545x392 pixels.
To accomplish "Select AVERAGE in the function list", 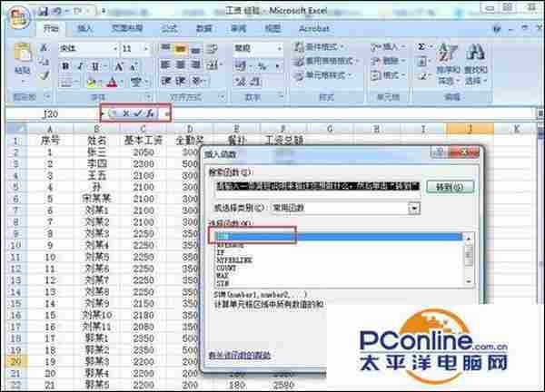I will pos(228,245).
